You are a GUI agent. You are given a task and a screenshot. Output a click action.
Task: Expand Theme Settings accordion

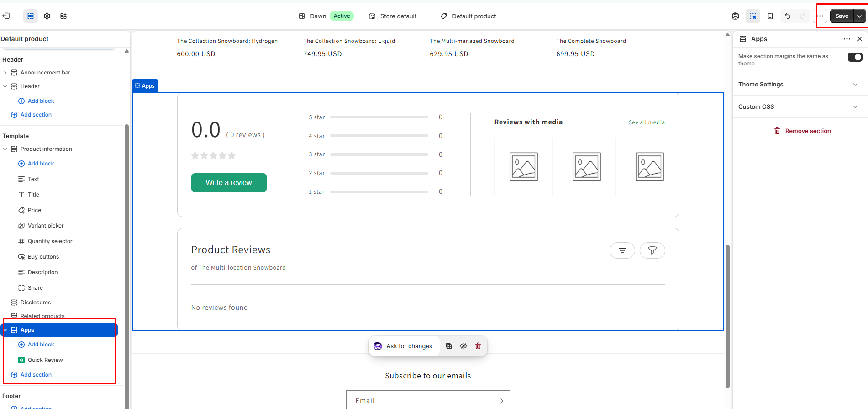(x=799, y=85)
